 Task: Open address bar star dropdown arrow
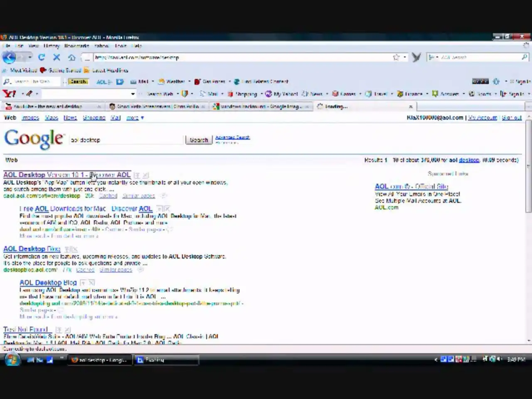[405, 57]
